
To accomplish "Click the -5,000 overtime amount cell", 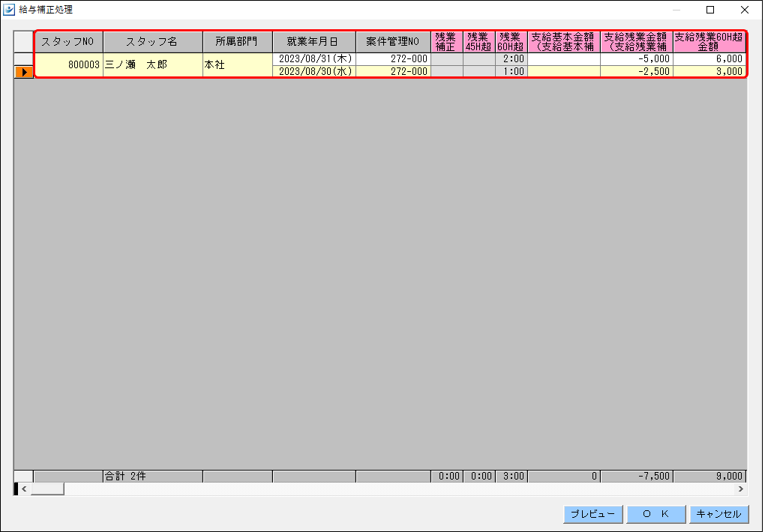I will (x=637, y=58).
